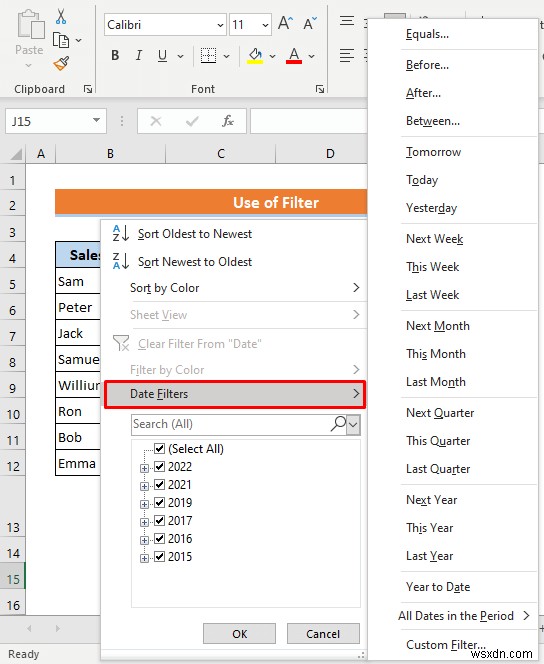Click the Paste clipboard icon
The width and height of the screenshot is (544, 664).
pos(30,25)
